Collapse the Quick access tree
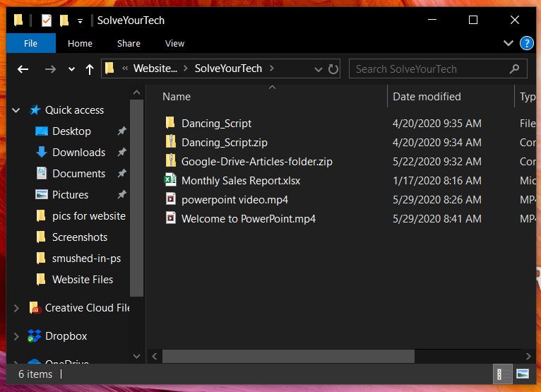Screen dimensions: 541x392 [x=16, y=110]
